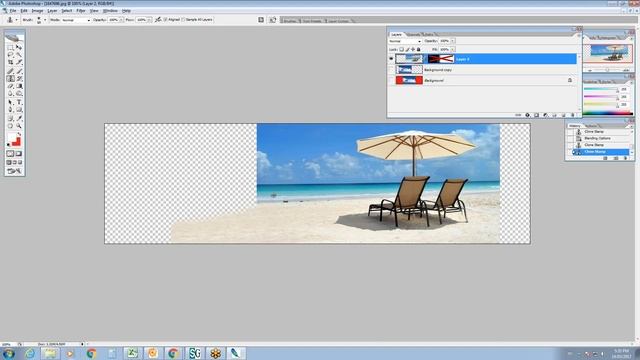
Task: Select the Eyedropper tool
Action: [x=19, y=118]
